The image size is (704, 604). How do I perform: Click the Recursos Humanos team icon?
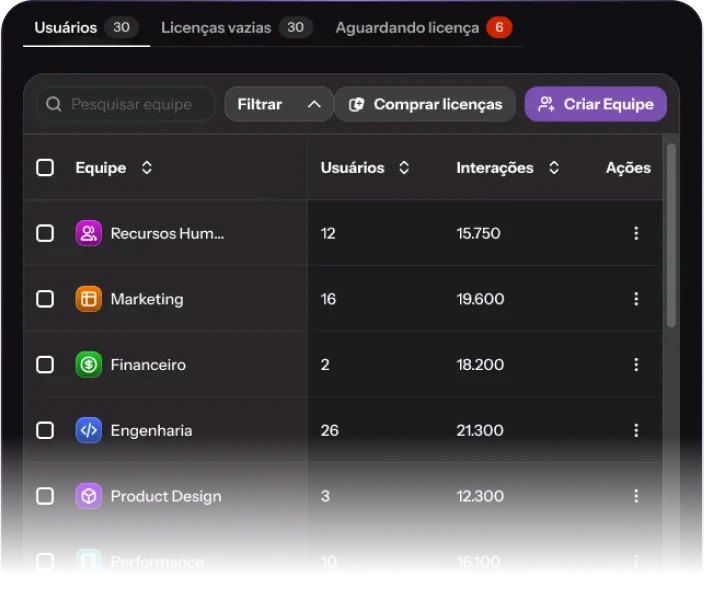pos(89,233)
